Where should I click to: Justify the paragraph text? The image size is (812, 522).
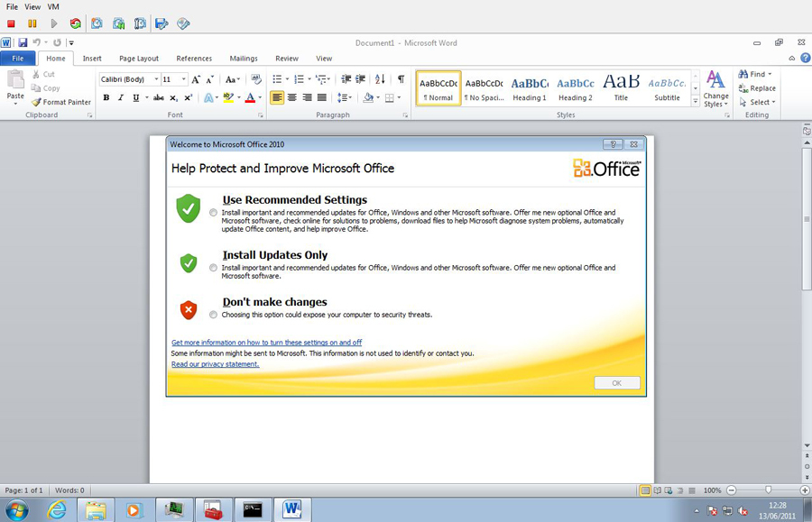click(321, 97)
